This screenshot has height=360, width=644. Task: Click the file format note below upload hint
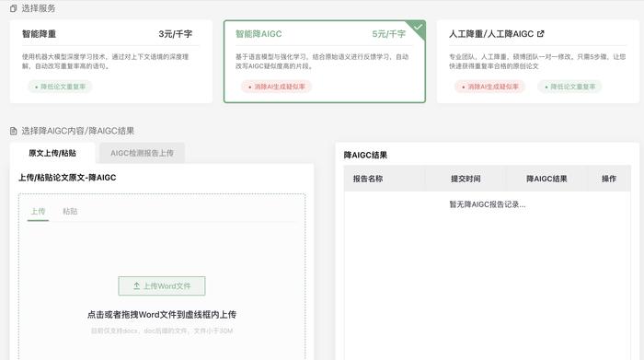click(162, 331)
